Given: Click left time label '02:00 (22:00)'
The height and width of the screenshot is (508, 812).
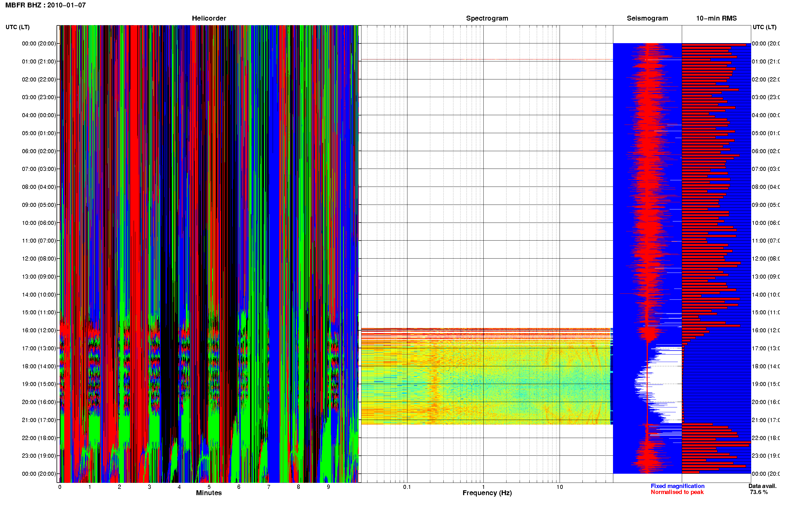Looking at the screenshot, I should [x=39, y=79].
